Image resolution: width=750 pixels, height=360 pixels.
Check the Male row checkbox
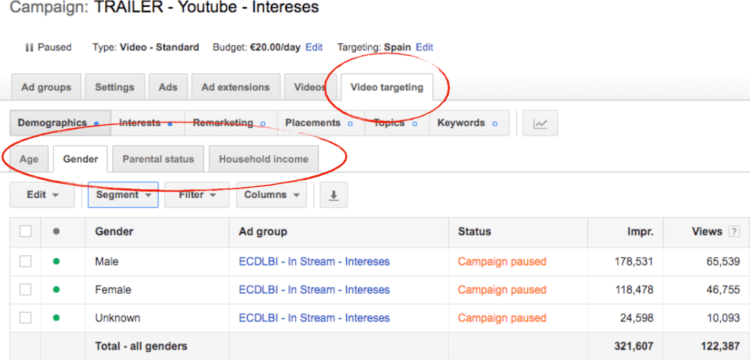pyautogui.click(x=25, y=262)
